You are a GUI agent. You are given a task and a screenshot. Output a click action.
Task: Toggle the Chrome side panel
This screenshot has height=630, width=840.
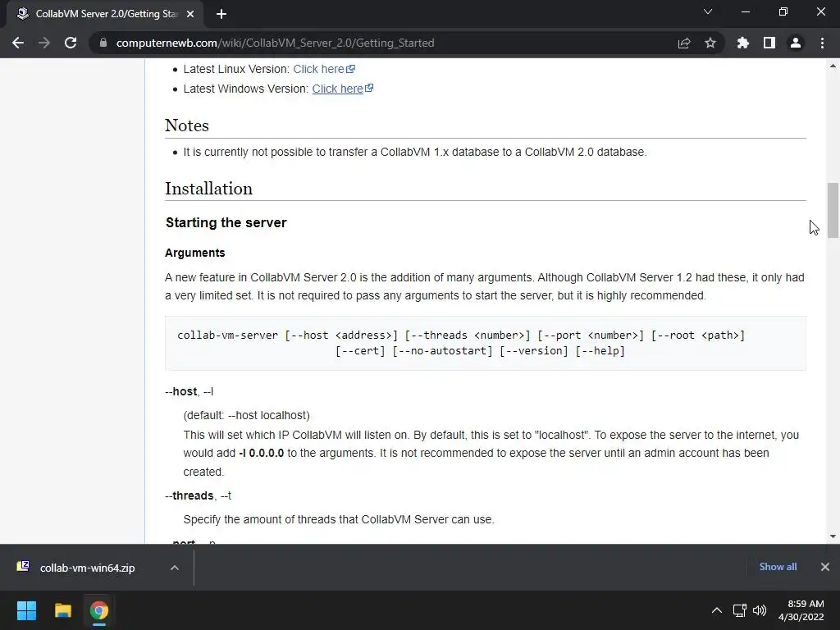[x=769, y=43]
